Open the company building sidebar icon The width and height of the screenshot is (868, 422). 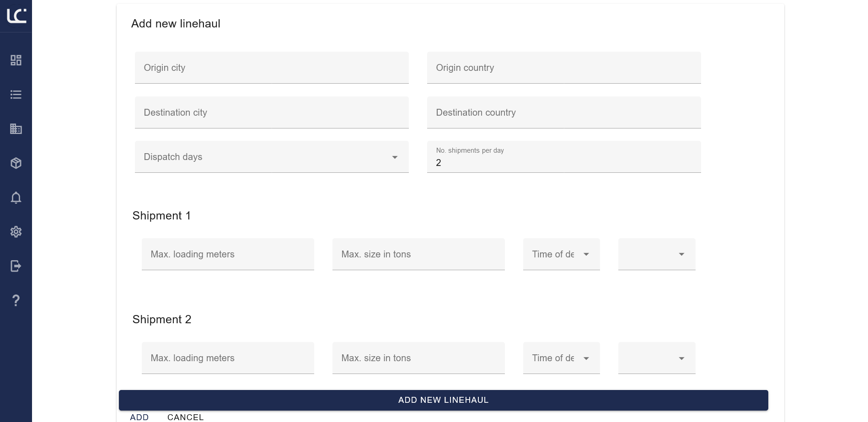pos(16,129)
